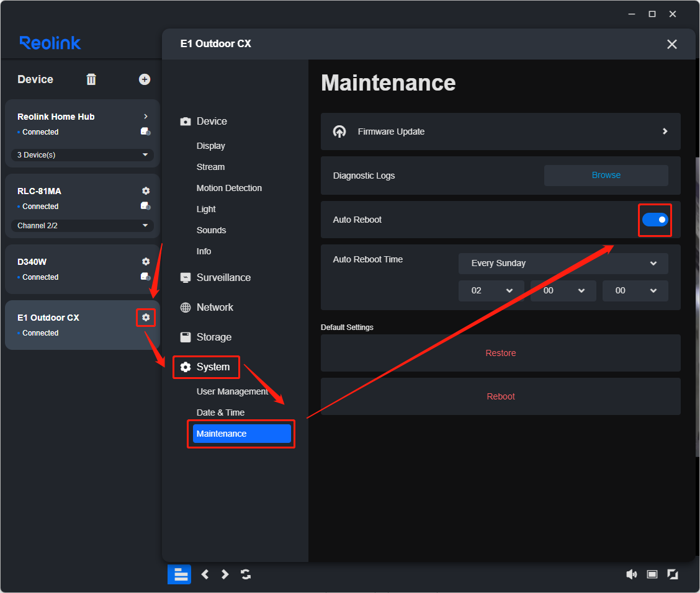Click D340W connection status icon
The image size is (700, 593).
tap(146, 277)
